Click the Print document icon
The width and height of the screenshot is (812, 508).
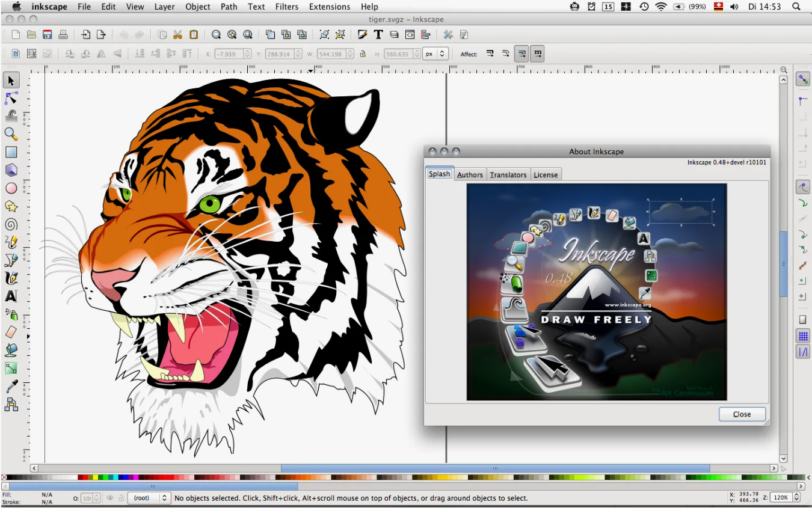63,35
